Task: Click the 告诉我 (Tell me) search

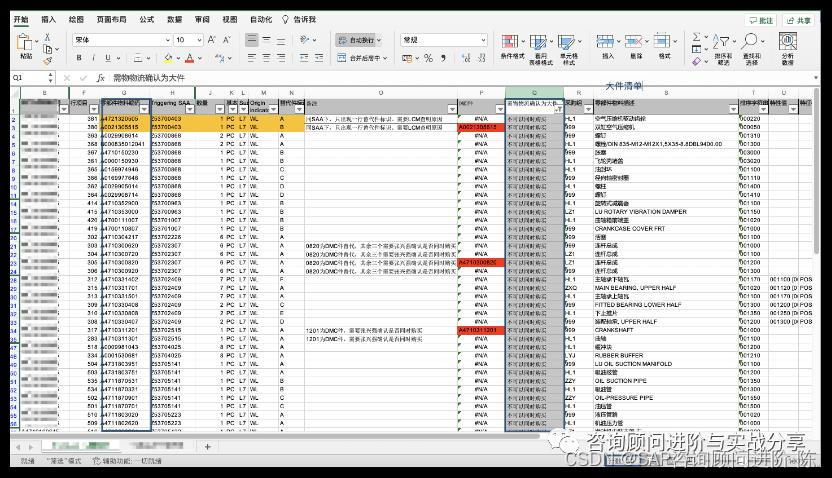Action: coord(299,19)
